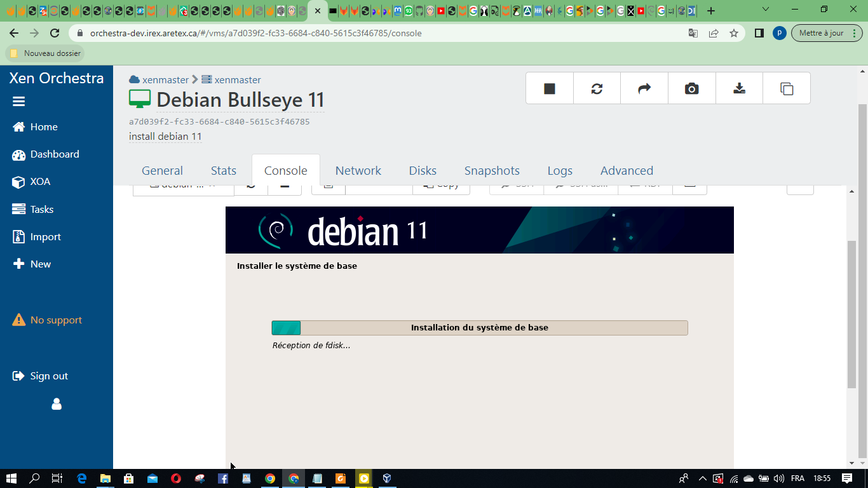Click the Export VM download icon
868x488 pixels.
tap(739, 88)
